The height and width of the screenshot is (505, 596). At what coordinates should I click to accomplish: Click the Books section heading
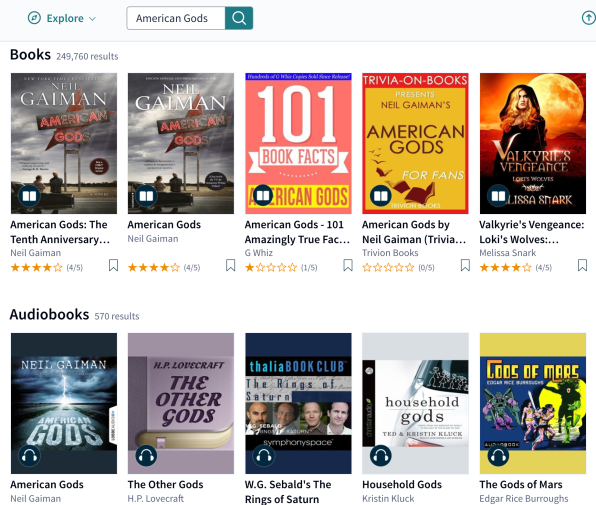pos(30,55)
